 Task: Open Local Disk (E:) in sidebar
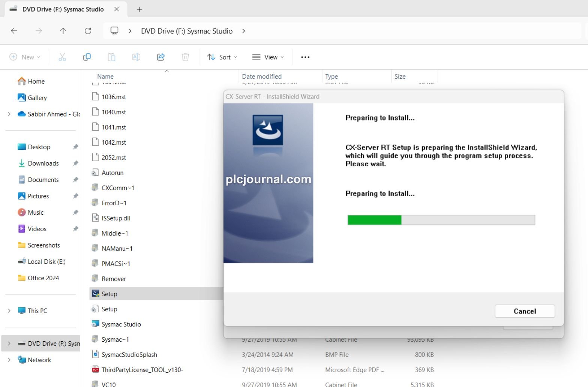tap(46, 261)
